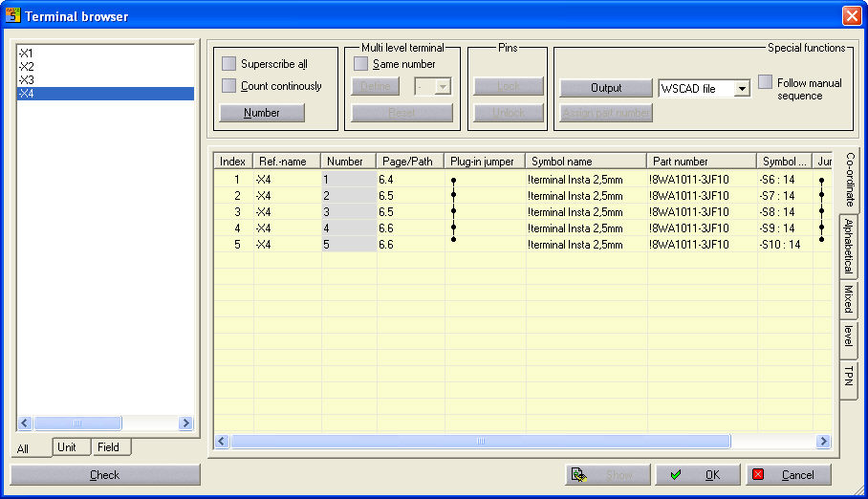Click Symbol name cell in row 4
This screenshot has width=868, height=499.
[586, 228]
